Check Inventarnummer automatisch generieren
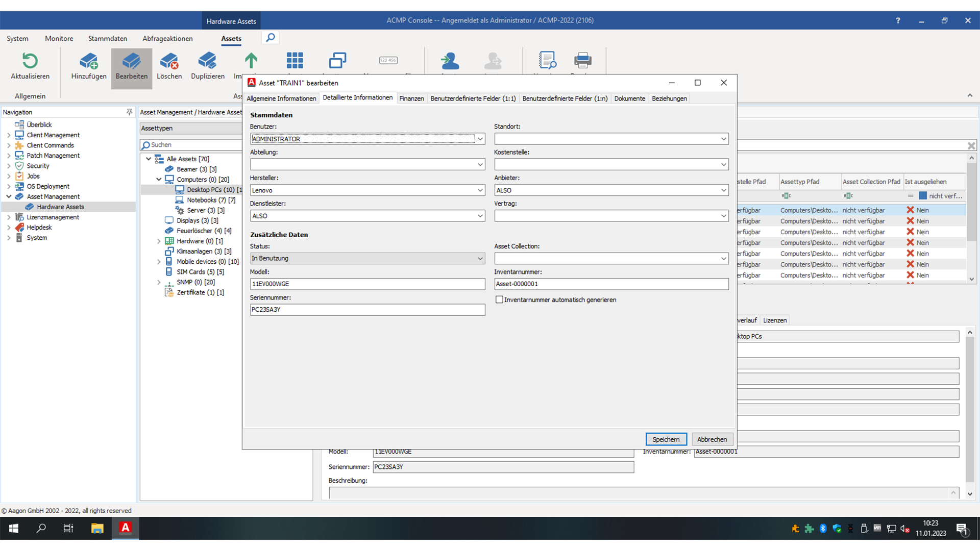Screen dimensions: 980x551 tap(500, 299)
